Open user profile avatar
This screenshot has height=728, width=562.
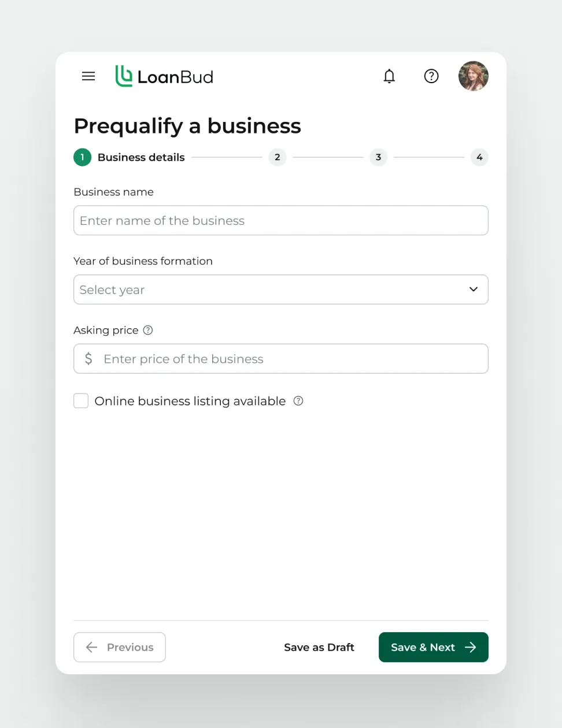tap(473, 76)
